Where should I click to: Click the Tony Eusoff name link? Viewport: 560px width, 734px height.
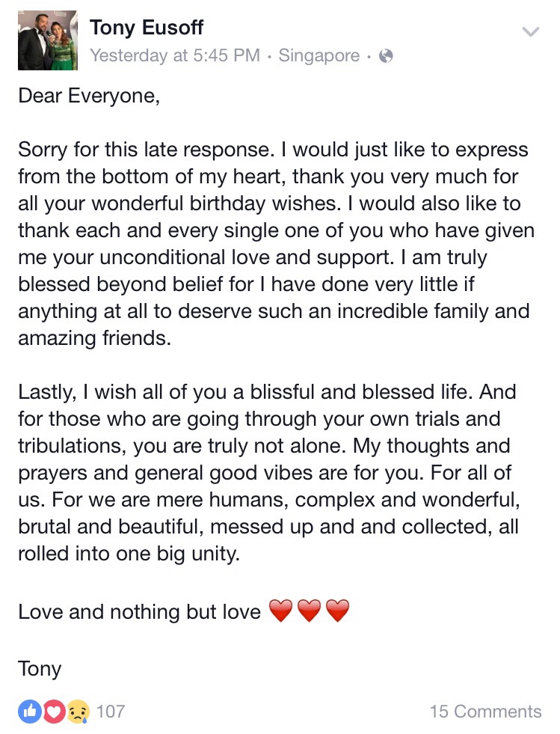click(x=147, y=29)
